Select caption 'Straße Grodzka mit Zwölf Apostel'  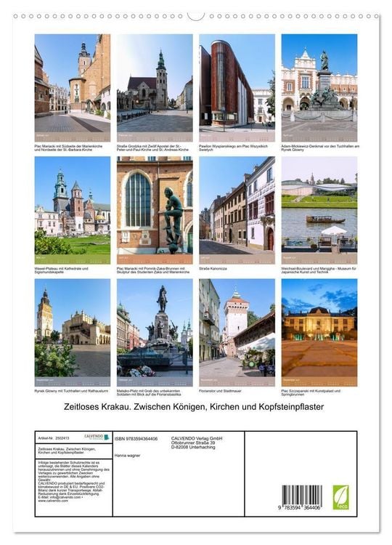[x=152, y=148]
